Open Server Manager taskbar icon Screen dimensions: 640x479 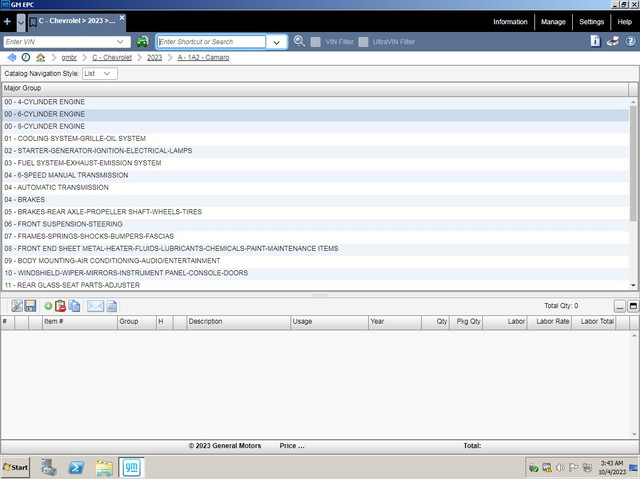click(x=49, y=468)
